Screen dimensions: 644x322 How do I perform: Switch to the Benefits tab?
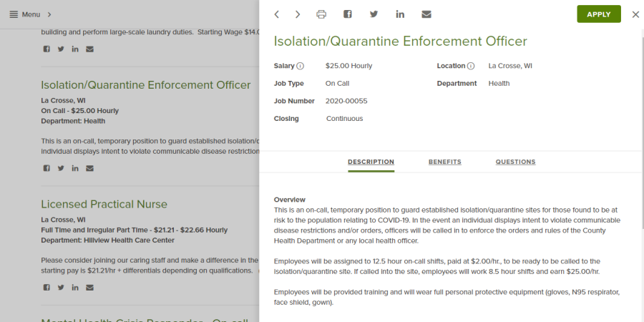click(x=444, y=162)
